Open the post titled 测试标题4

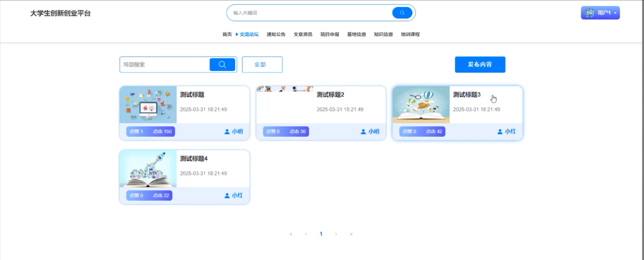194,159
